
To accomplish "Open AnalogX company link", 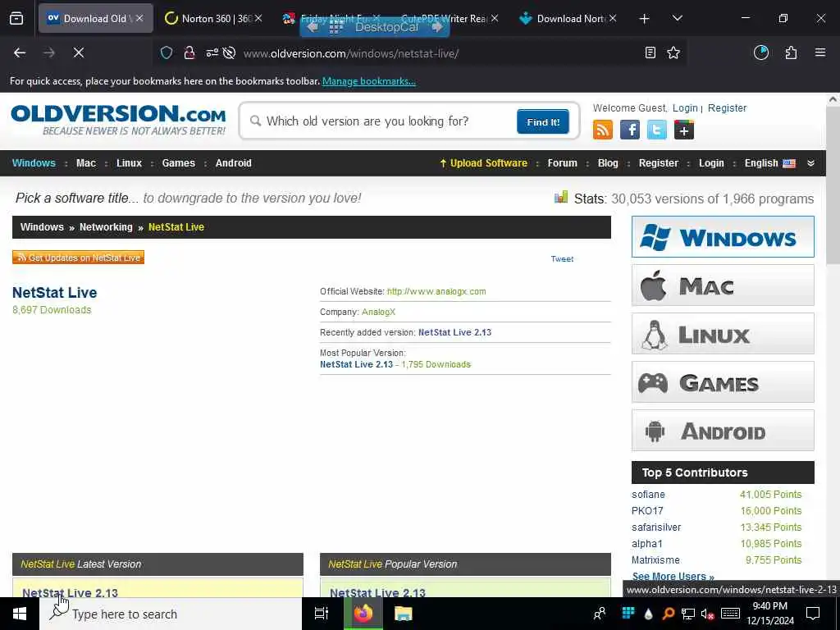I will click(378, 313).
